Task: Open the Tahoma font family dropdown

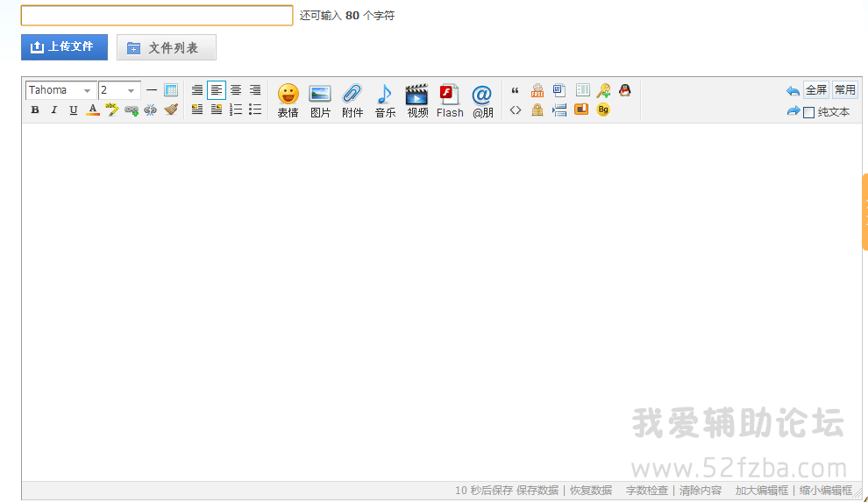Action: [60, 90]
